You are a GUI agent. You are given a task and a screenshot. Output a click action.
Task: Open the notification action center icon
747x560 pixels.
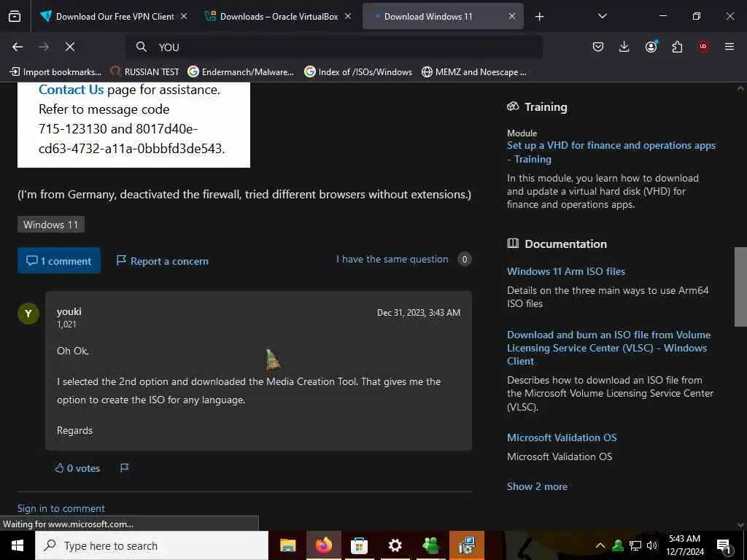[x=724, y=545]
